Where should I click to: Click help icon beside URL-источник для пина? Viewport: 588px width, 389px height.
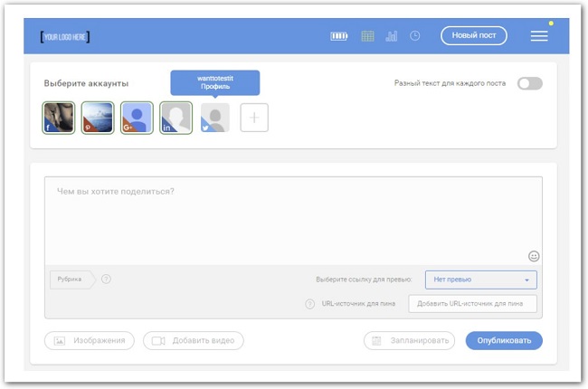tap(309, 304)
